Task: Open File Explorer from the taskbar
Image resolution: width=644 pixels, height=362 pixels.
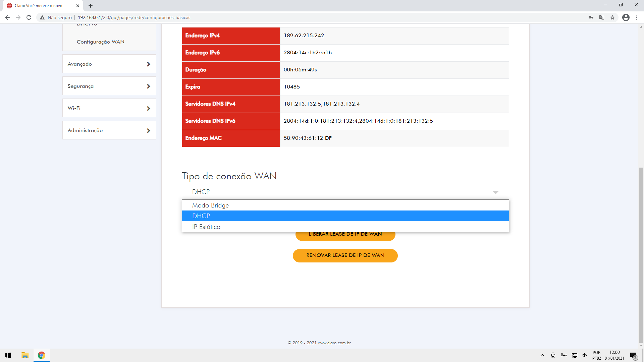Action: [25, 355]
